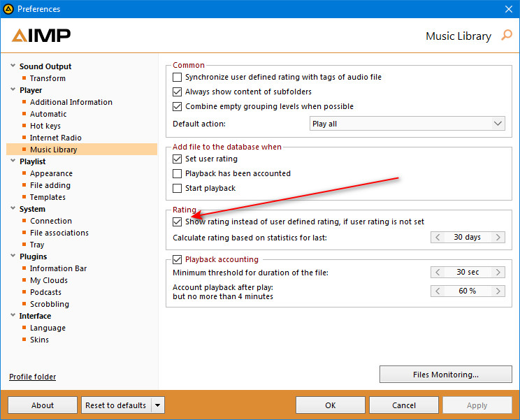Click the AIMP logo
The image size is (520, 420).
click(x=41, y=36)
